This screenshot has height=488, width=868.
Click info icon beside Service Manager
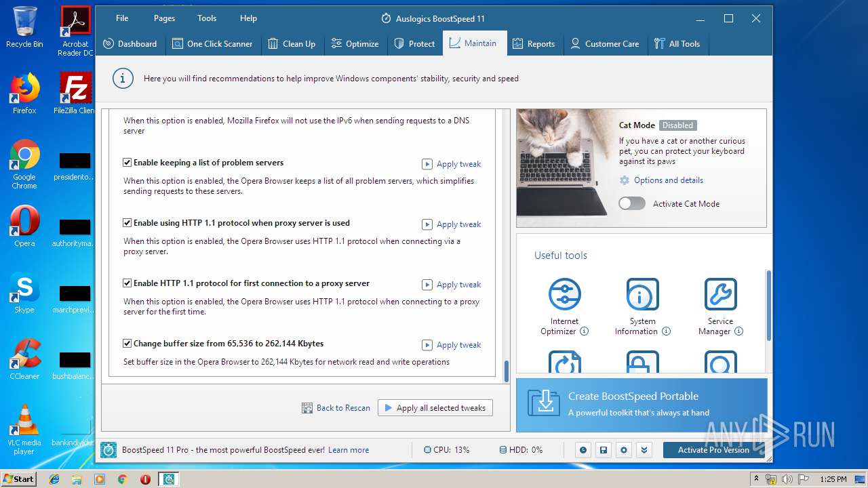(x=738, y=331)
